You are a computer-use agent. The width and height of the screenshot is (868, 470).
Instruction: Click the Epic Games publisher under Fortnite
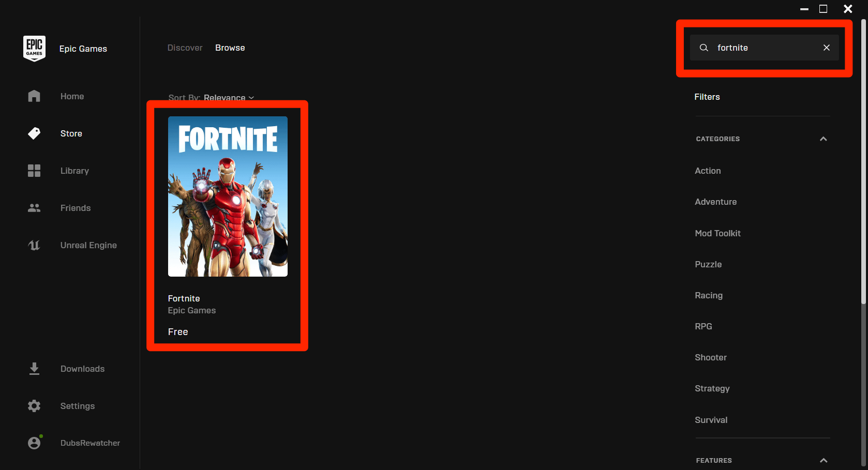192,310
